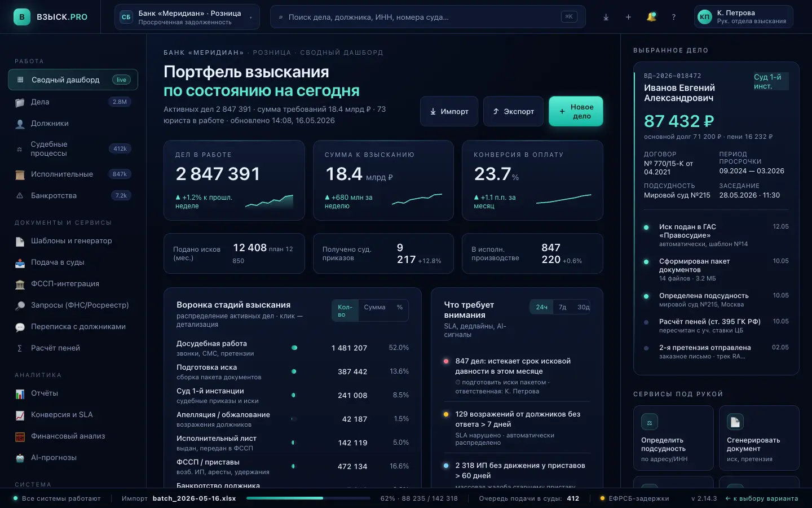Open the Определить подсудность service card
The height and width of the screenshot is (508, 812).
pyautogui.click(x=673, y=438)
